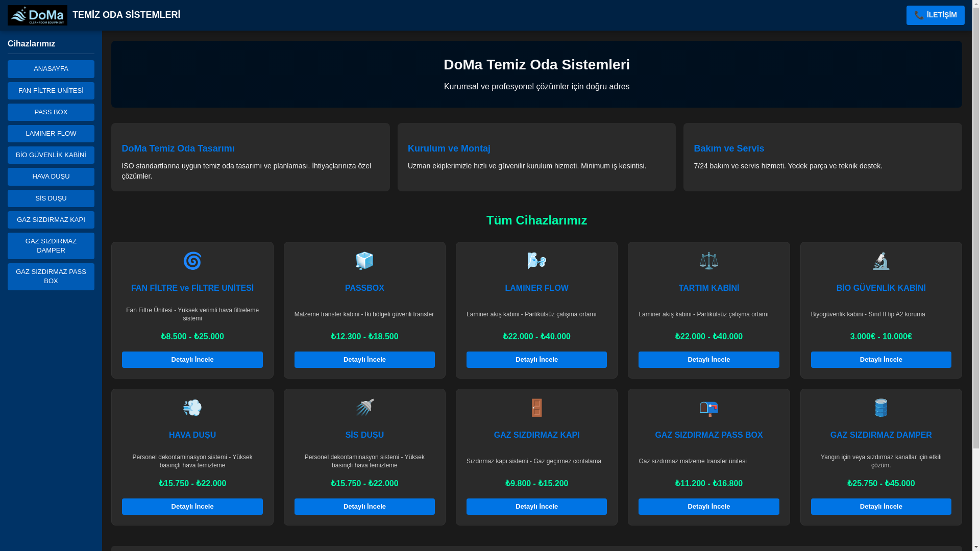The height and width of the screenshot is (551, 980).
Task: Click Detaylı İncele for Hava Duşu
Action: coord(192,507)
